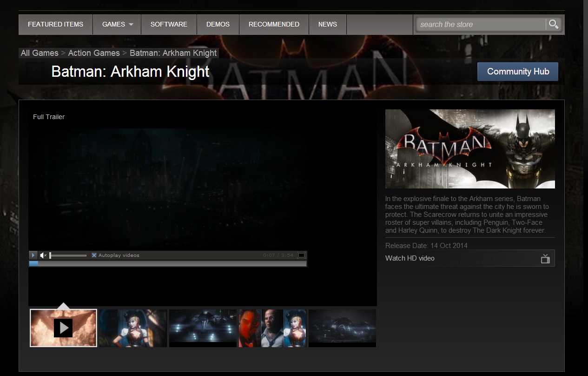Click the video volume slider

coord(68,255)
